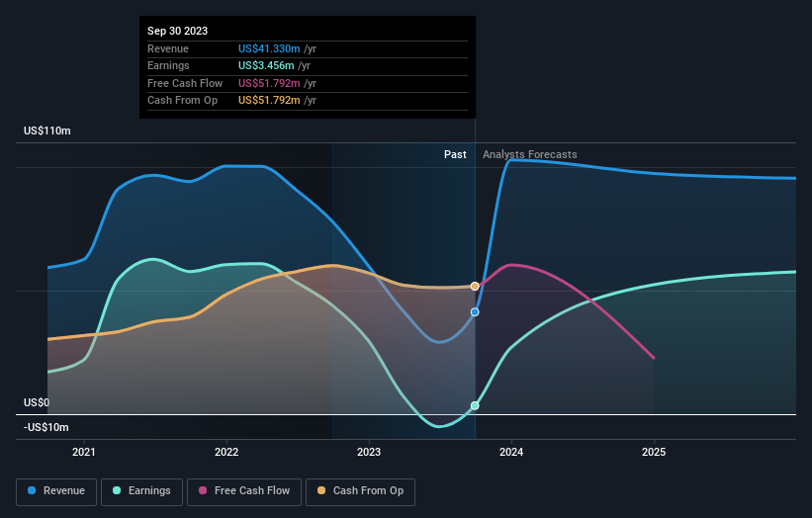Click the 2023 x-axis label
This screenshot has height=518, width=812.
click(369, 453)
